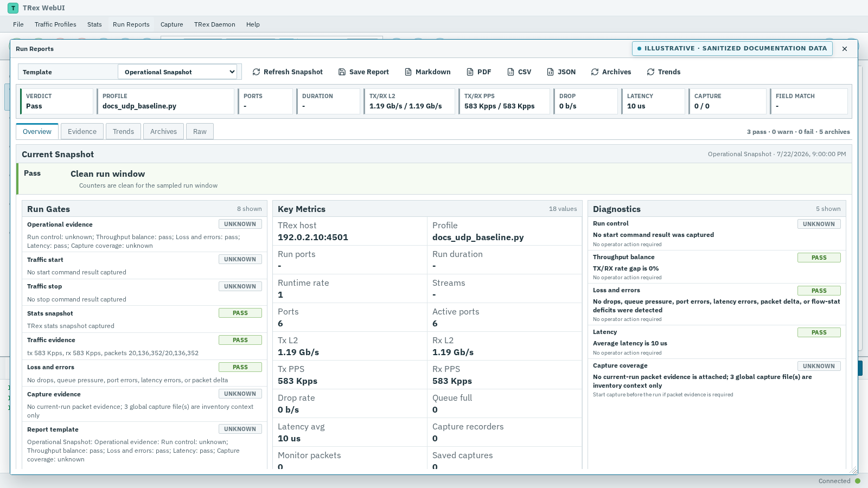Viewport: 868px width, 488px height.
Task: Click the DROP 0 b/s summary card
Action: point(586,101)
